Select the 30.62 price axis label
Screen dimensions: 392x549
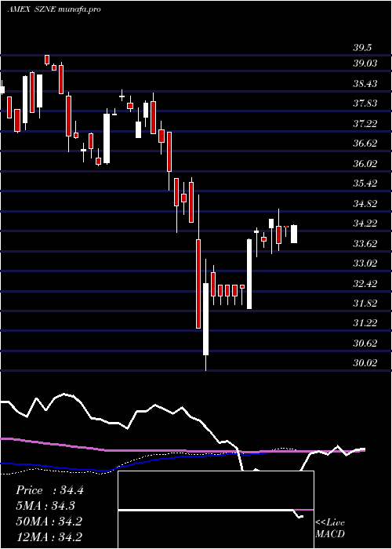pos(365,344)
